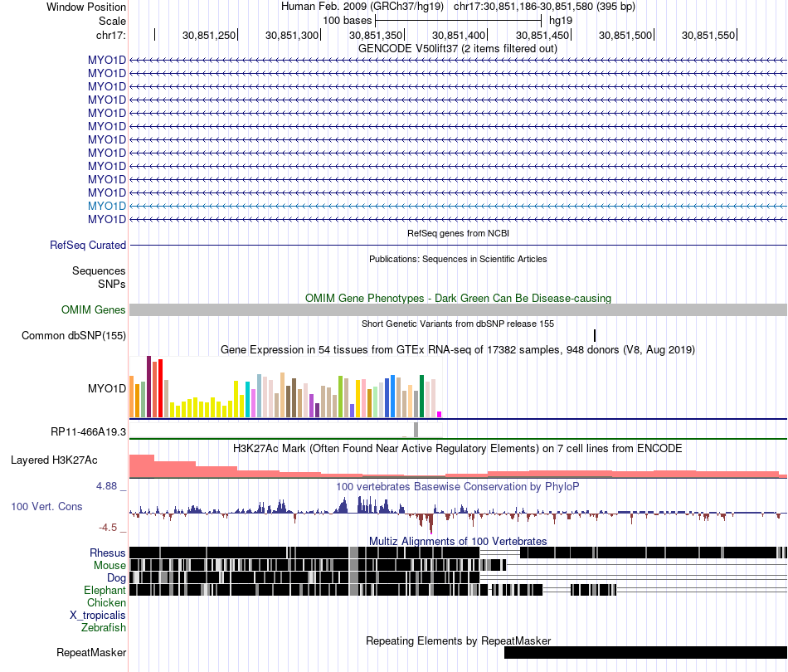
Task: Open RefSeq genes from NCBI track title
Action: [x=458, y=233]
